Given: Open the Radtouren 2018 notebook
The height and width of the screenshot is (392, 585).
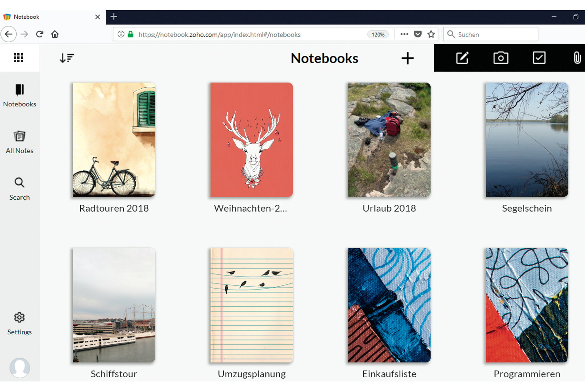Looking at the screenshot, I should [x=114, y=140].
